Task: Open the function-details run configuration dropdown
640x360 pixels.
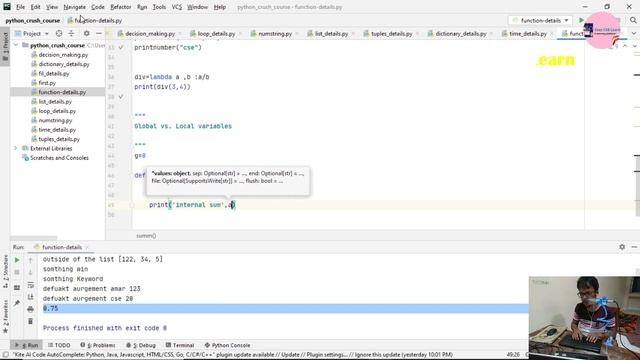Action: click(x=540, y=20)
